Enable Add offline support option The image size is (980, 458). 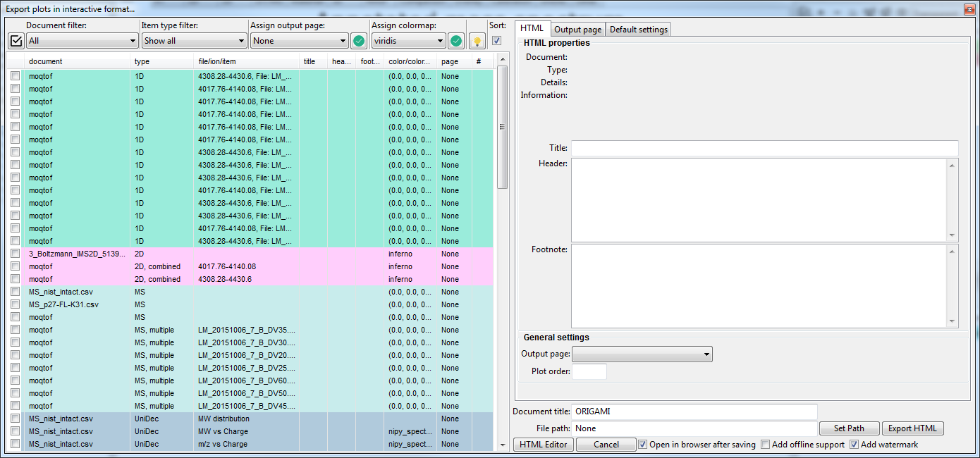pos(766,445)
